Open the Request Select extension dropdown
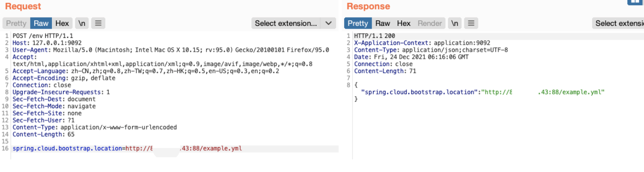The image size is (644, 172). pyautogui.click(x=286, y=23)
